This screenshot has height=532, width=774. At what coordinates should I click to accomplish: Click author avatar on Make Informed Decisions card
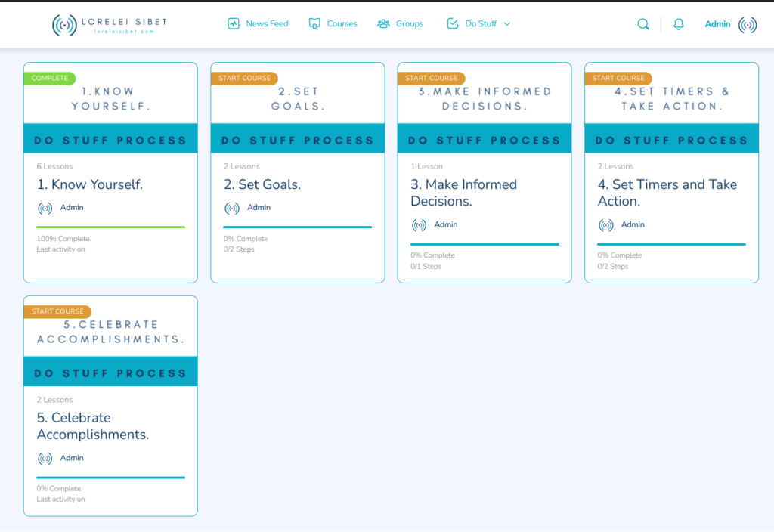(x=419, y=225)
